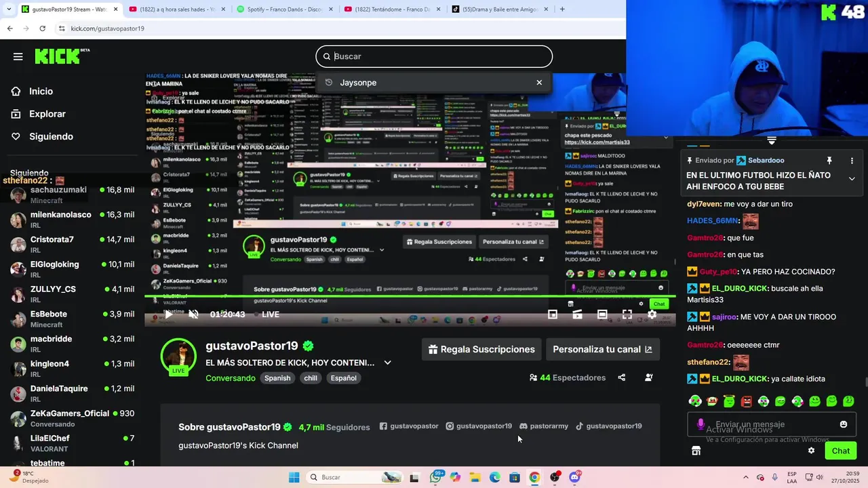Select the chill tag
Viewport: 868px width, 488px height.
tap(311, 378)
